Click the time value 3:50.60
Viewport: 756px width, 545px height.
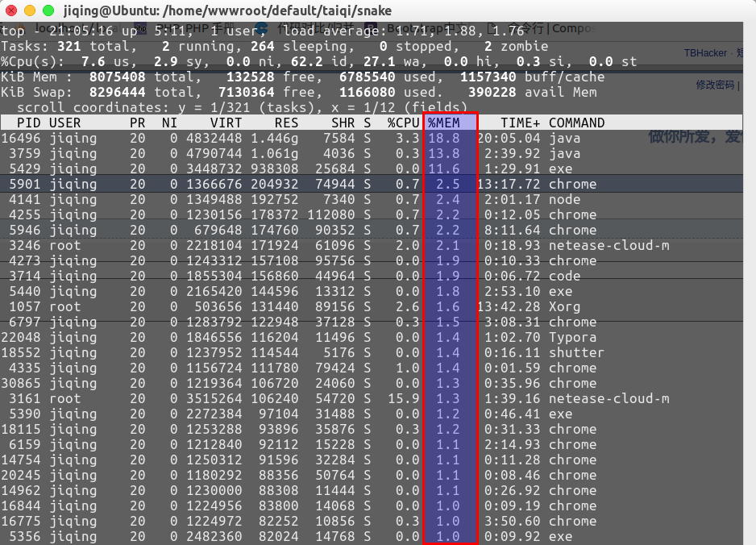(x=513, y=522)
